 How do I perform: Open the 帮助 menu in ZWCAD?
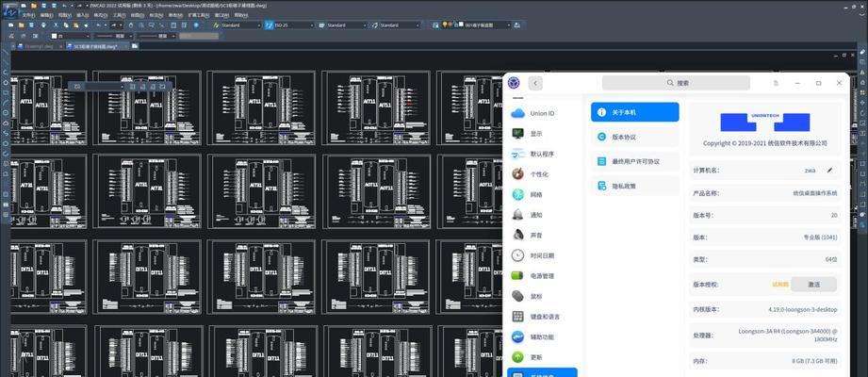[241, 15]
